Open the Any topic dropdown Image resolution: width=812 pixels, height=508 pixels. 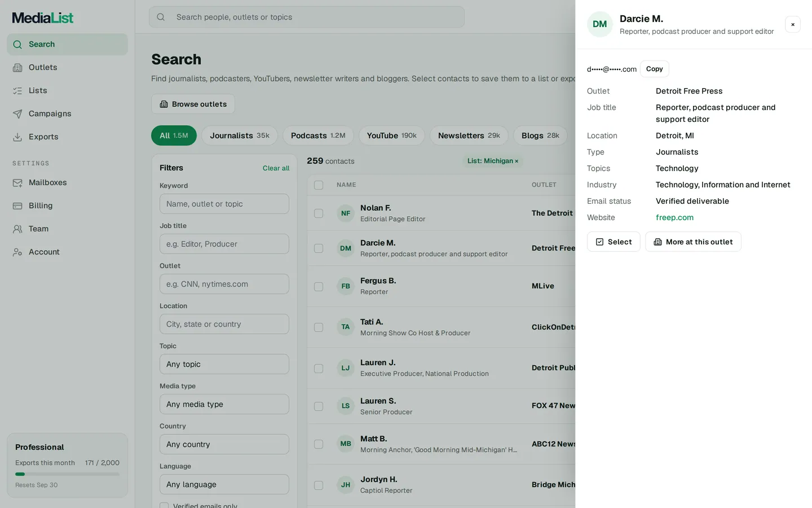pyautogui.click(x=224, y=364)
